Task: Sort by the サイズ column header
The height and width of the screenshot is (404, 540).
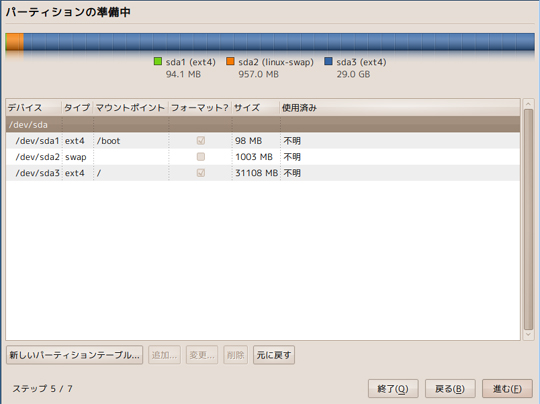Action: (x=256, y=108)
